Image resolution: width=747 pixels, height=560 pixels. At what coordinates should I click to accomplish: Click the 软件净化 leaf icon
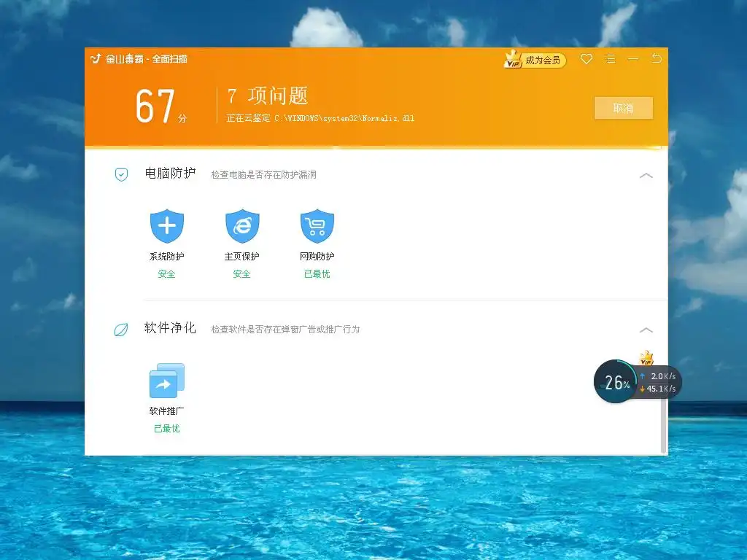click(x=121, y=330)
